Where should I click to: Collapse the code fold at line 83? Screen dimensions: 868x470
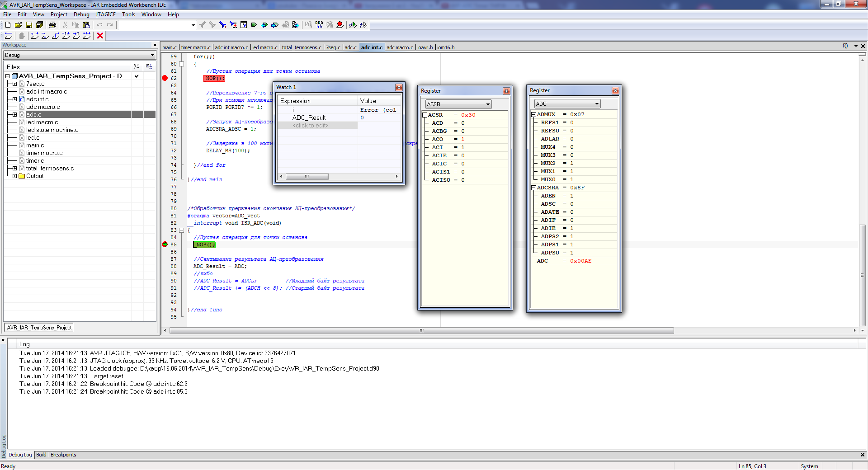(x=181, y=230)
